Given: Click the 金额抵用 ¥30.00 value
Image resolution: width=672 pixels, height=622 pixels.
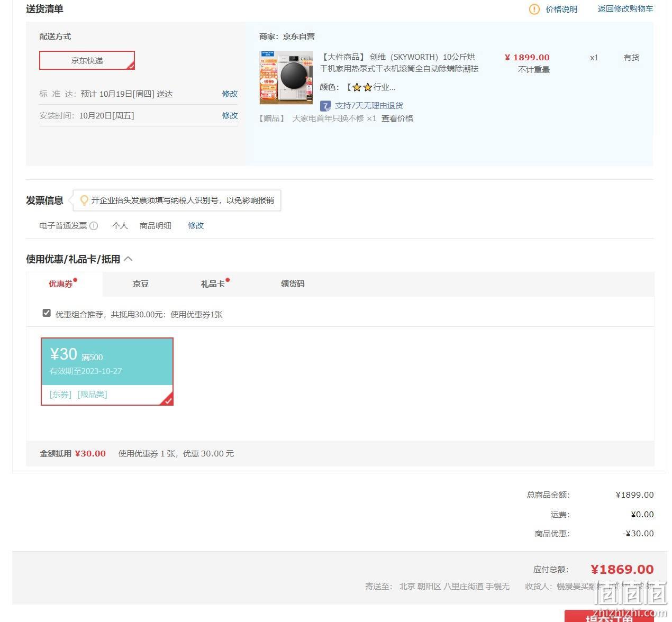Looking at the screenshot, I should pyautogui.click(x=90, y=454).
